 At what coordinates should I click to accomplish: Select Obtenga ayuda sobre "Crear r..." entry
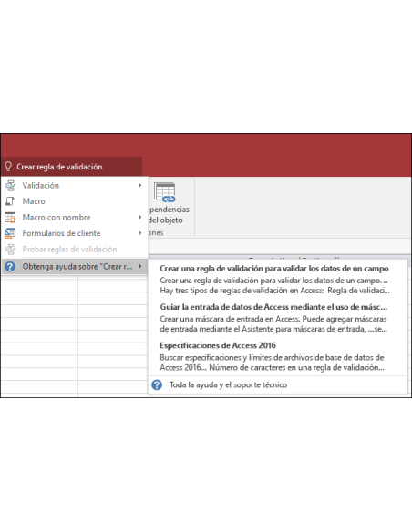[x=75, y=267]
